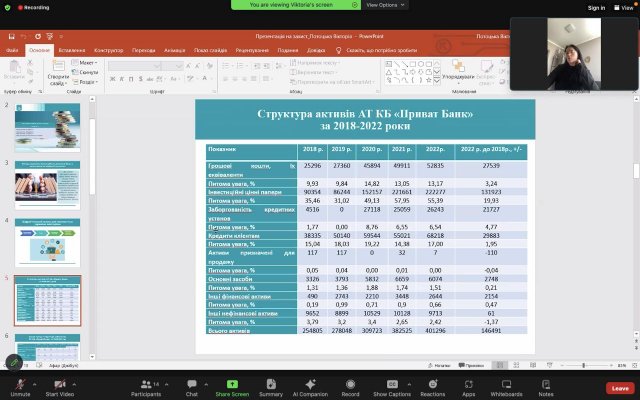Open Whiteboards from the Zoom toolbar
Viewport: 640px width, 400px height.
tap(506, 382)
